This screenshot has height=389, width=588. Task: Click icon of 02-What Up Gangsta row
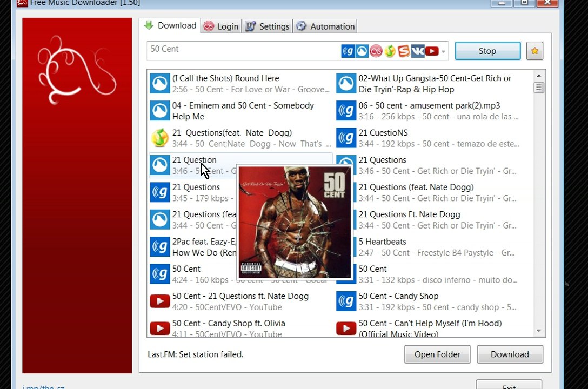pyautogui.click(x=346, y=84)
